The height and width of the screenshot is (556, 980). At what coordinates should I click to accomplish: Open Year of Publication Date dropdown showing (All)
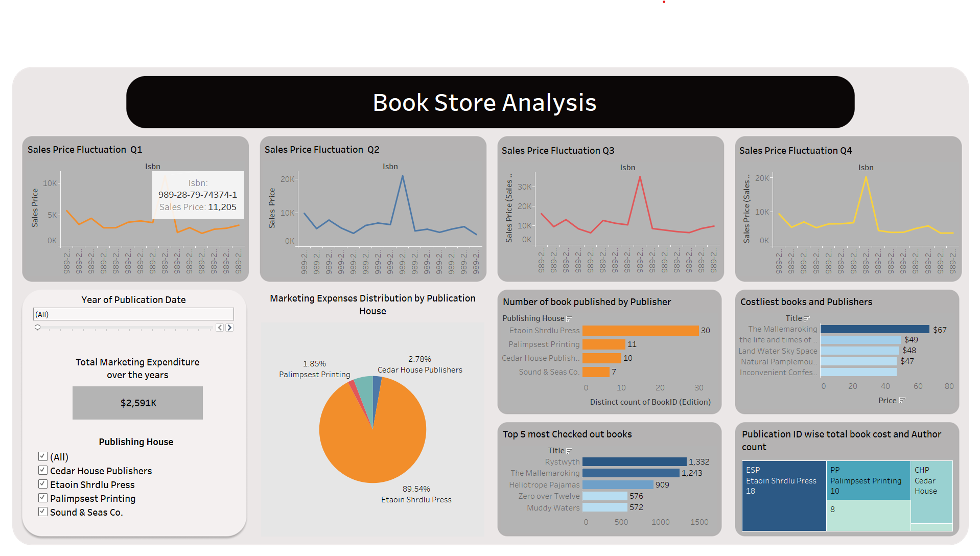(133, 314)
